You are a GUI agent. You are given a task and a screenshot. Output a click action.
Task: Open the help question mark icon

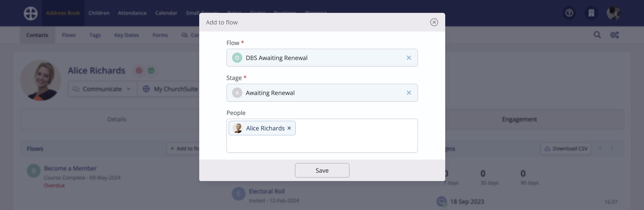coord(569,13)
